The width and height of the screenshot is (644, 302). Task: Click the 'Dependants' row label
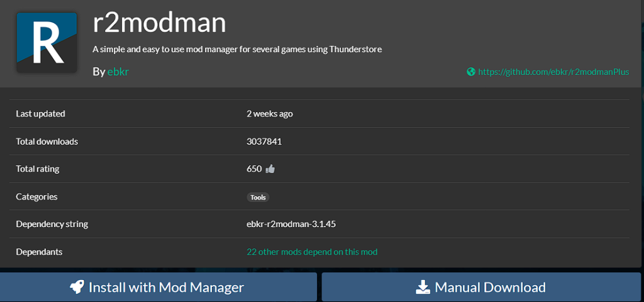pos(39,252)
